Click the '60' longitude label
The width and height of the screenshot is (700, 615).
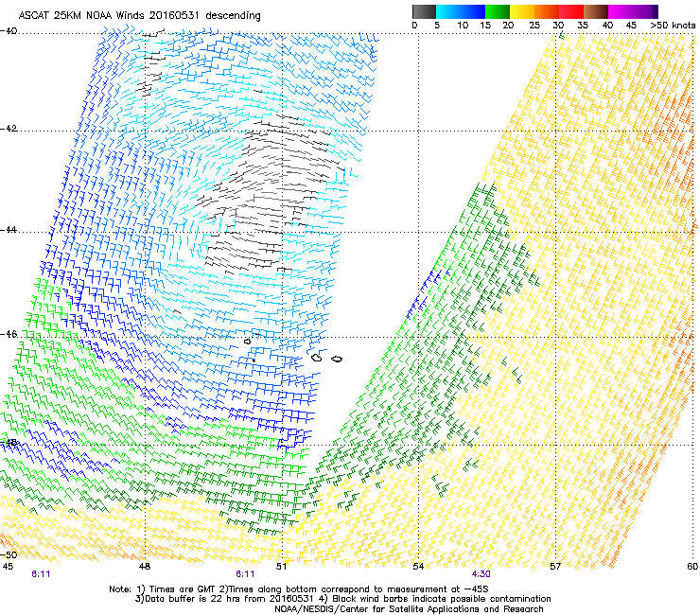(x=692, y=567)
